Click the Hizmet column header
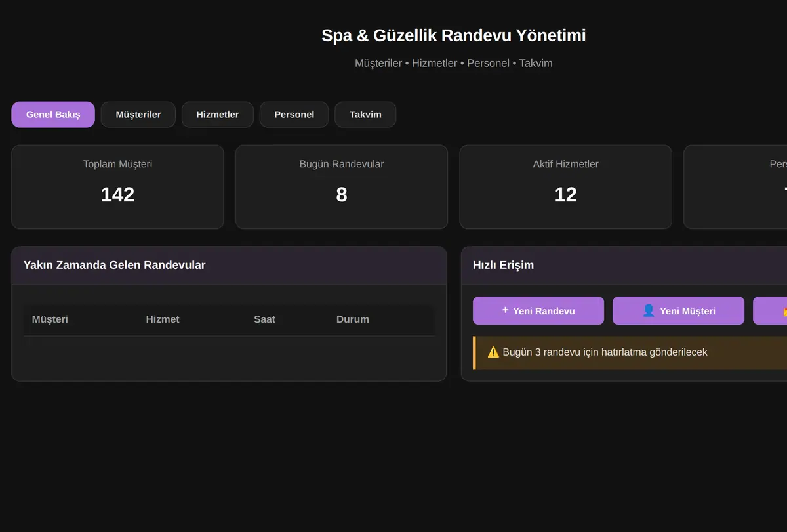This screenshot has width=787, height=532. point(163,319)
